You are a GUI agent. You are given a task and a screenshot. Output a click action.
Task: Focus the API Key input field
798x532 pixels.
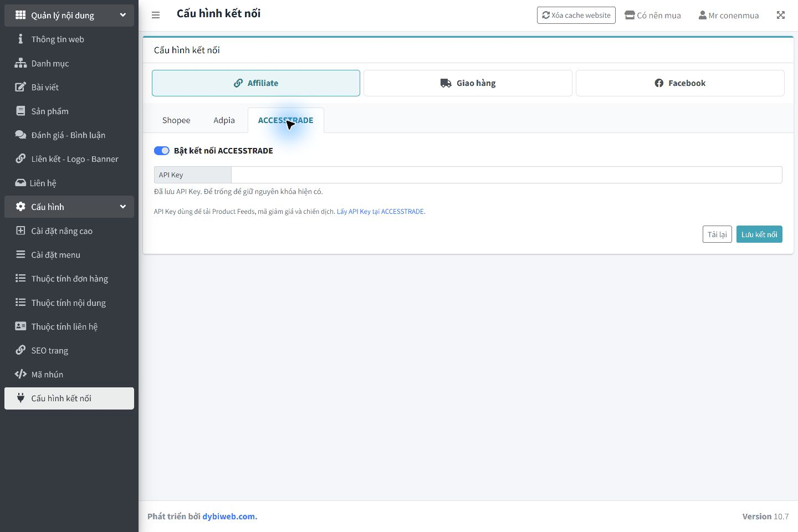pyautogui.click(x=507, y=175)
